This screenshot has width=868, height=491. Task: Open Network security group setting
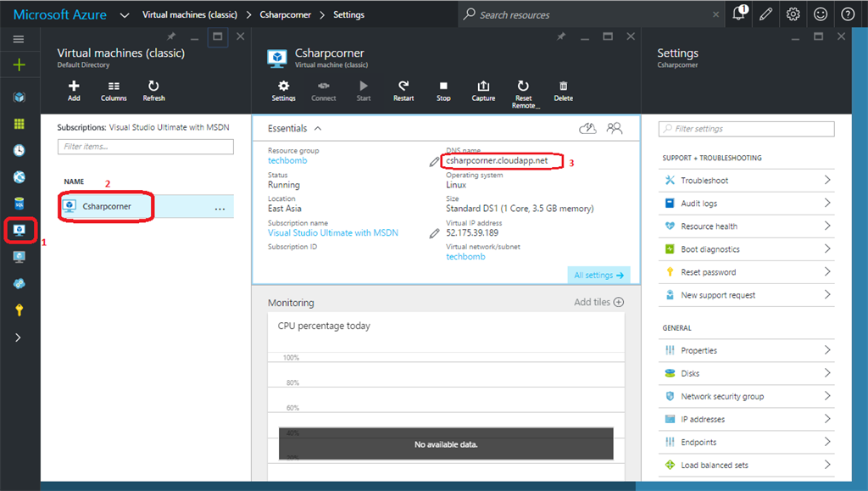[747, 396]
